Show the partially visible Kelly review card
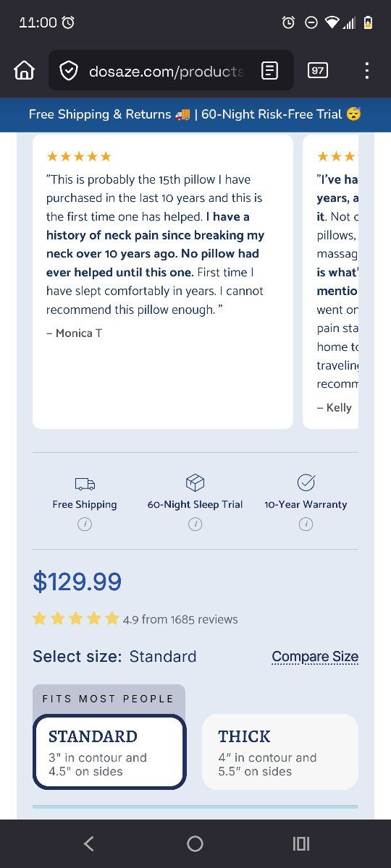The width and height of the screenshot is (391, 868). tap(331, 281)
